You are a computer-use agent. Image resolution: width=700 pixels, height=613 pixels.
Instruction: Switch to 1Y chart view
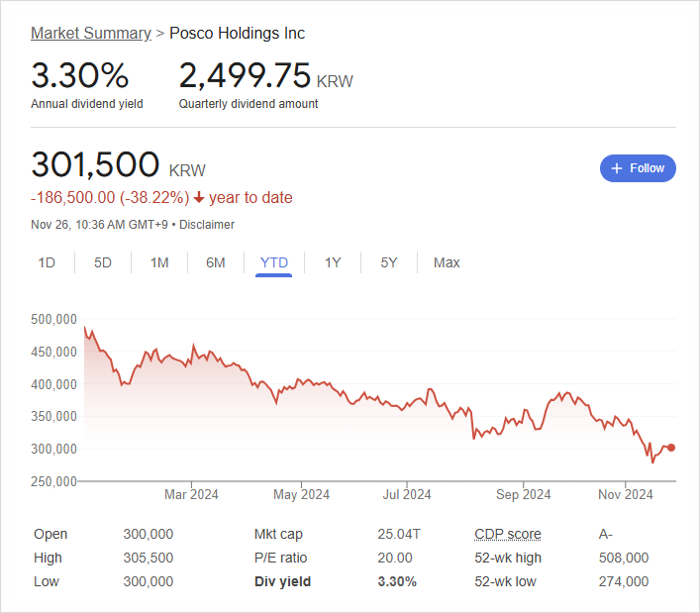[x=333, y=262]
